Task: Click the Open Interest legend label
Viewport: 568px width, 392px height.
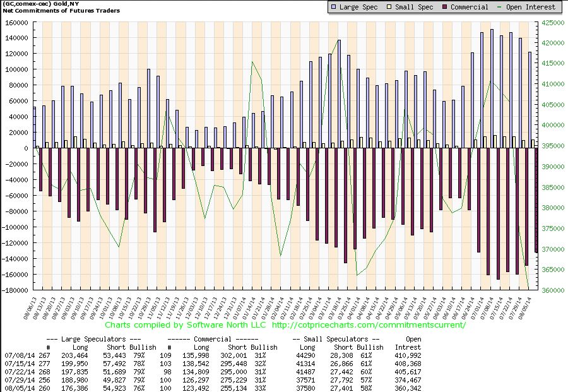Action: (531, 7)
